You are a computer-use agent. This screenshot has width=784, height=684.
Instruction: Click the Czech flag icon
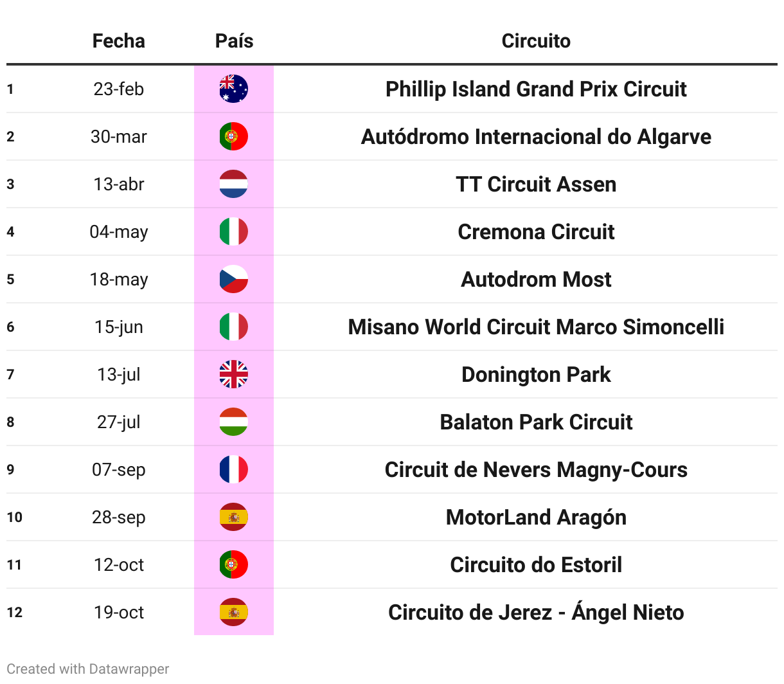point(233,279)
